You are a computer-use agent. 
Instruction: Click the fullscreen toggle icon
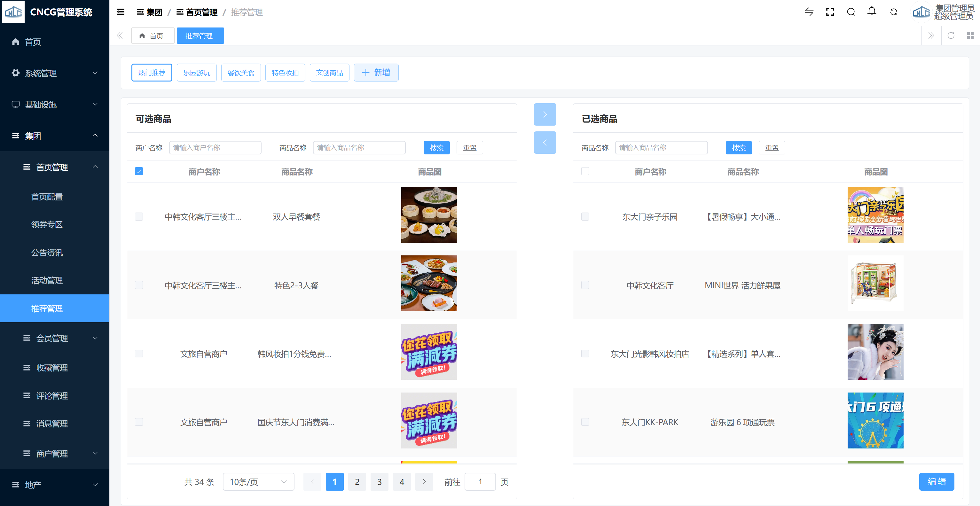pos(830,12)
